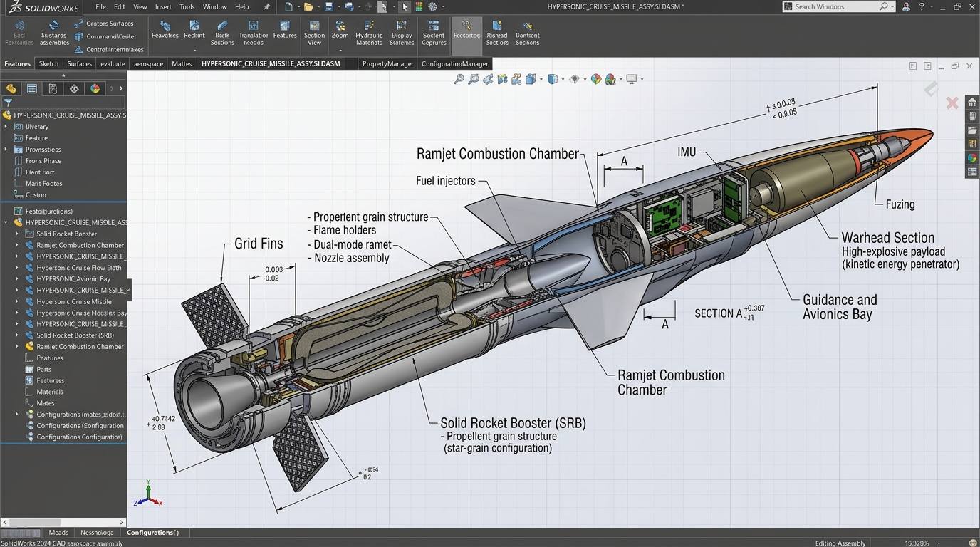Open the FeatureManager tree tab icon
The width and height of the screenshot is (980, 547).
tap(11, 89)
